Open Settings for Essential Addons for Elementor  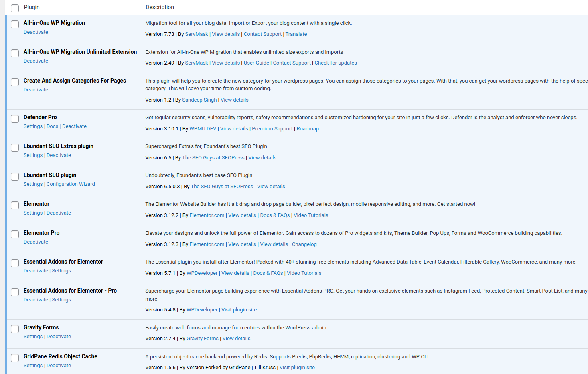[x=61, y=271]
